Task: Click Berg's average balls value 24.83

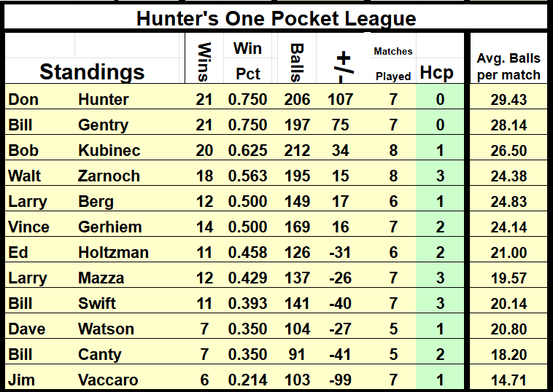Action: click(508, 202)
